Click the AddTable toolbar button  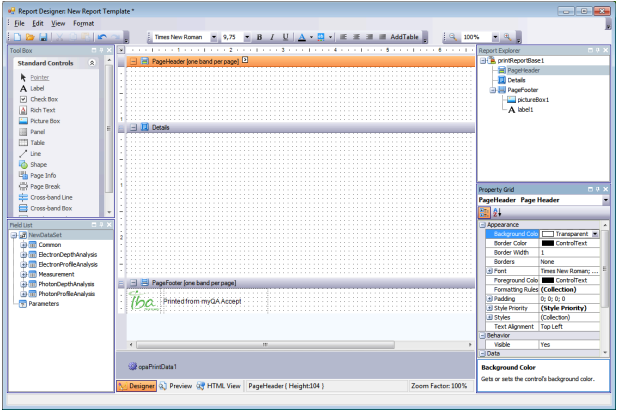[405, 37]
